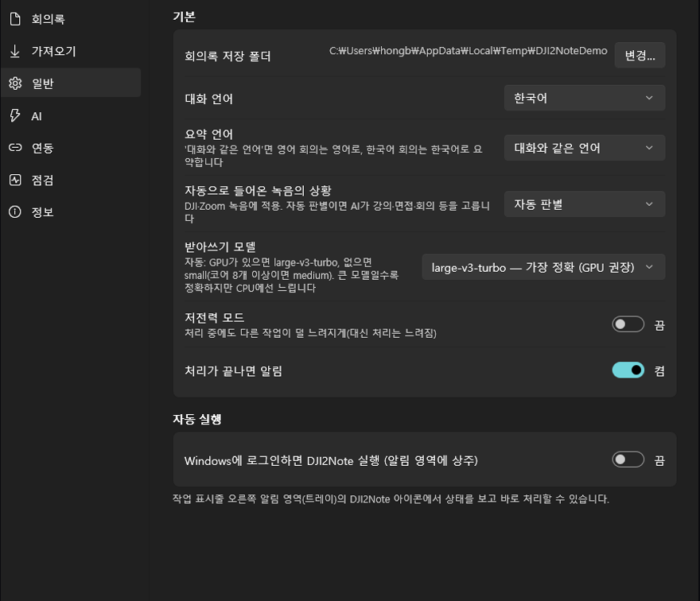The height and width of the screenshot is (601, 700).
Task: Click the 켬 state label for 처리가 끝나면 알림
Action: pyautogui.click(x=659, y=370)
